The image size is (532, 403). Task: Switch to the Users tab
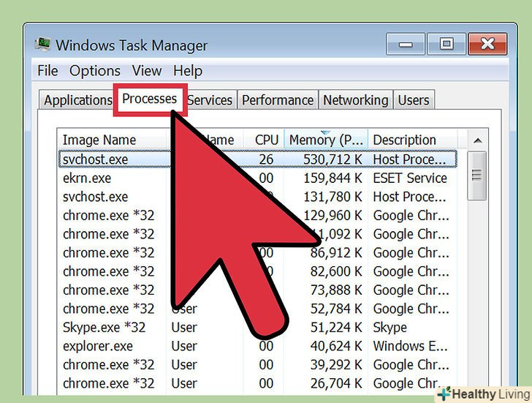pos(414,100)
